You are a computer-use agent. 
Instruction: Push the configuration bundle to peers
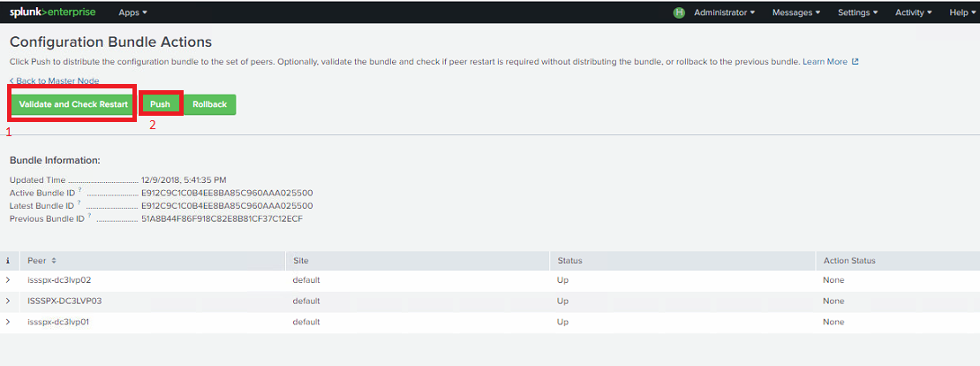(x=160, y=104)
